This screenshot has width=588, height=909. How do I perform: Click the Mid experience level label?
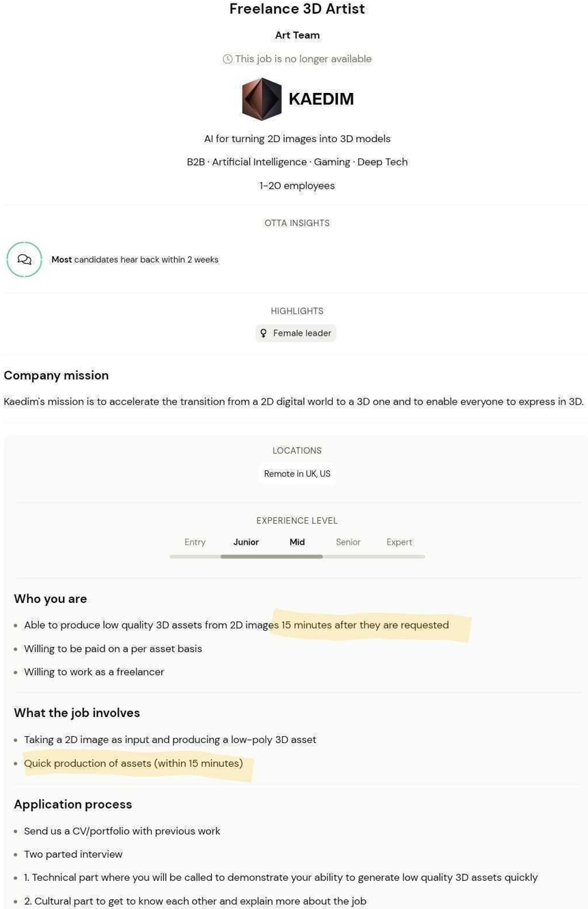click(x=297, y=542)
